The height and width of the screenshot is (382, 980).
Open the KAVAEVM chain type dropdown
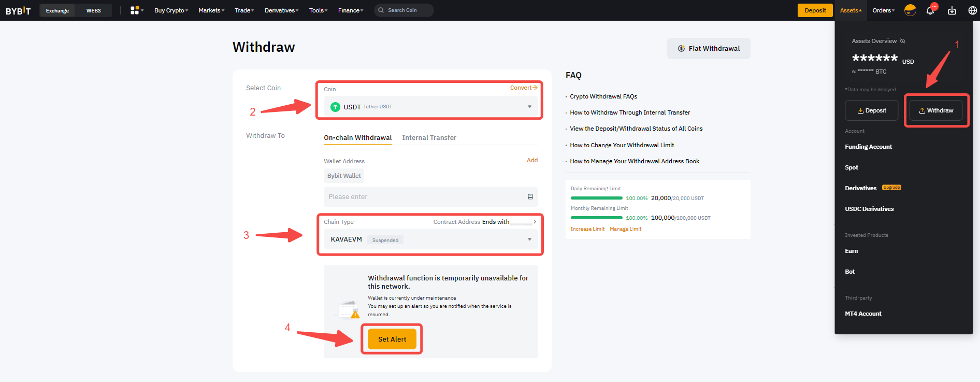point(431,239)
